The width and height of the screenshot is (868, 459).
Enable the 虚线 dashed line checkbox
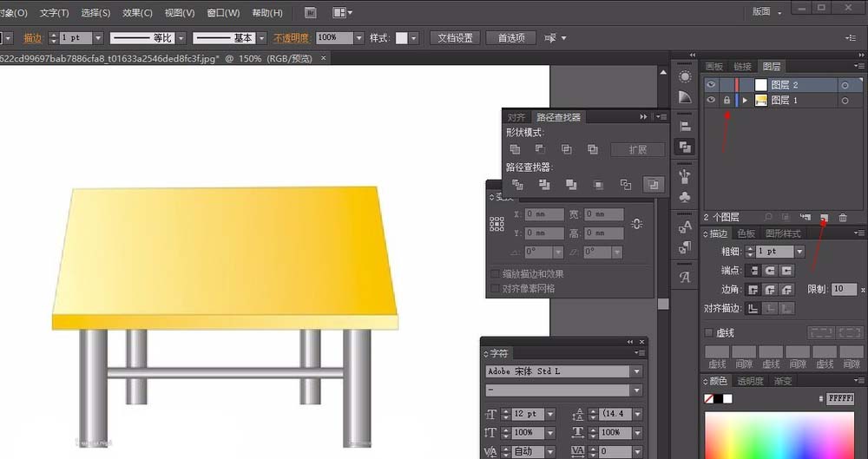point(708,333)
